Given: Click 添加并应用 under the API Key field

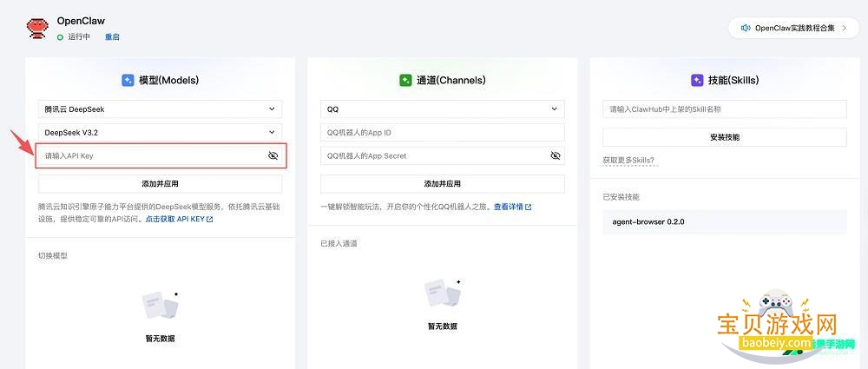Looking at the screenshot, I should tap(160, 184).
